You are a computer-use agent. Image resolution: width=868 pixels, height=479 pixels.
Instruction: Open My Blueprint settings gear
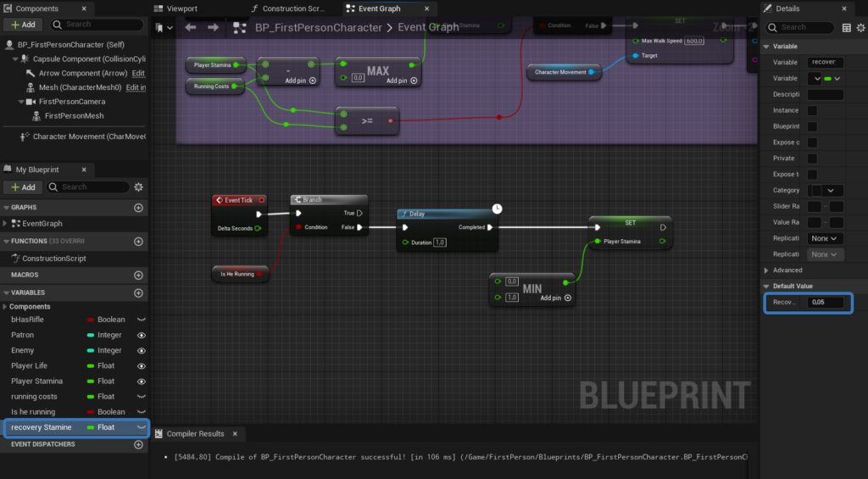click(138, 187)
